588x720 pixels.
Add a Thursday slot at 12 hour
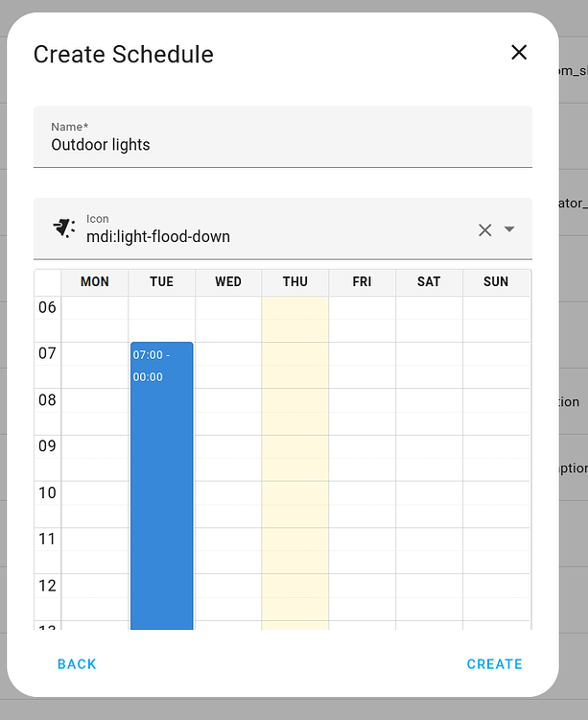(x=294, y=597)
